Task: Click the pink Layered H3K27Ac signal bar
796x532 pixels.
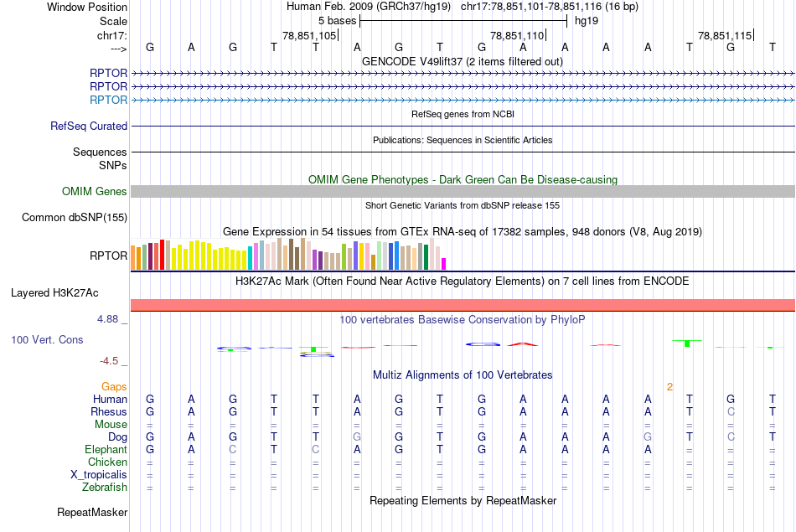Action: (x=463, y=305)
